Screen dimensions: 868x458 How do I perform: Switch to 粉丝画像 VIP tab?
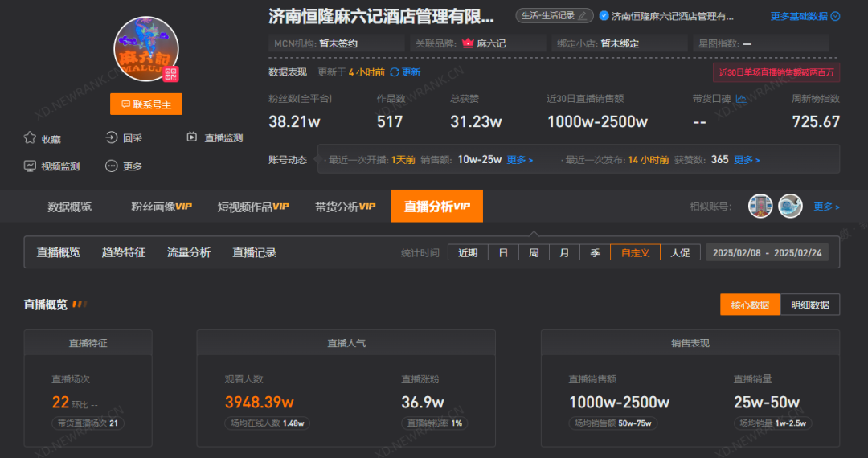point(161,207)
